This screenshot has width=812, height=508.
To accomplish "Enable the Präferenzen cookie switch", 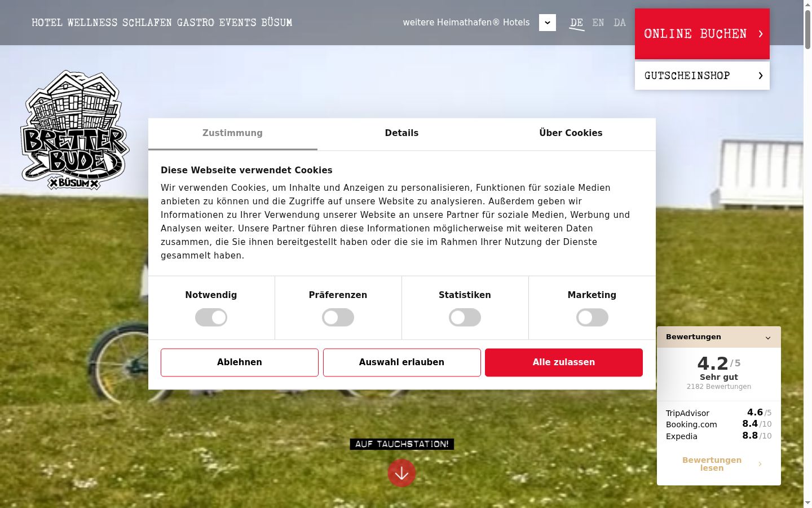I will point(338,317).
